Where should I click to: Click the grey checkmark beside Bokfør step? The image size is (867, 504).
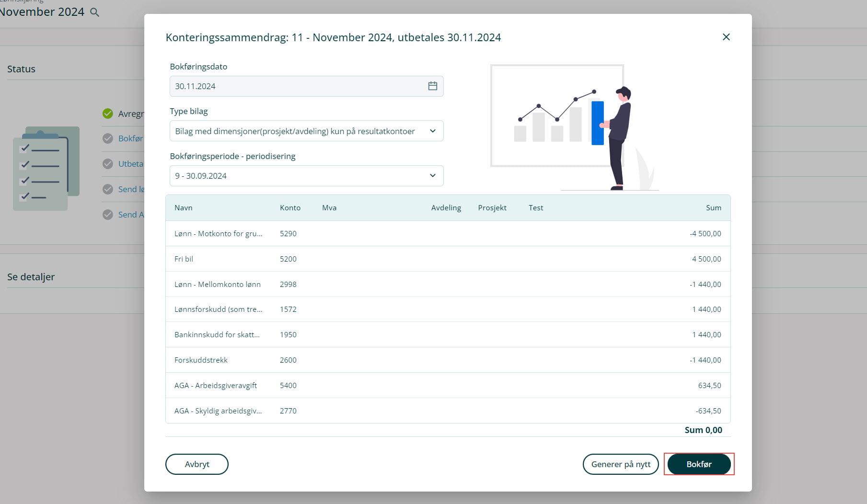coord(108,138)
